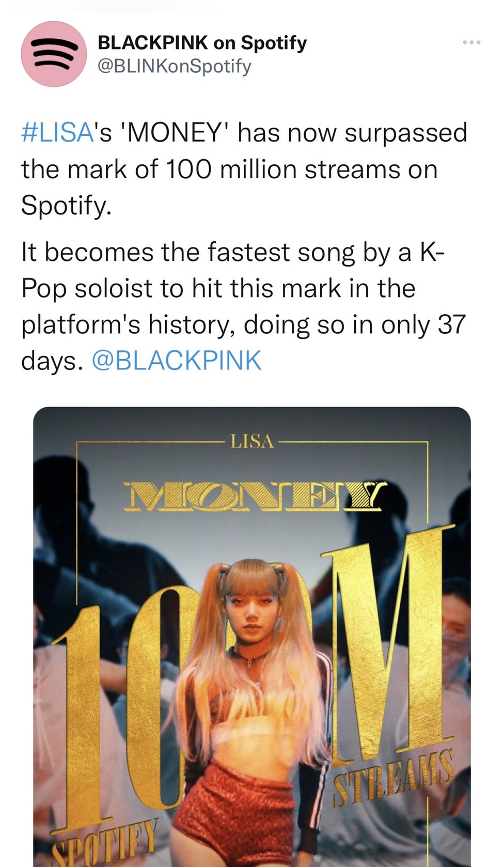Click the gold 'LISA' caption in image
This screenshot has height=867, width=504.
pyautogui.click(x=251, y=441)
